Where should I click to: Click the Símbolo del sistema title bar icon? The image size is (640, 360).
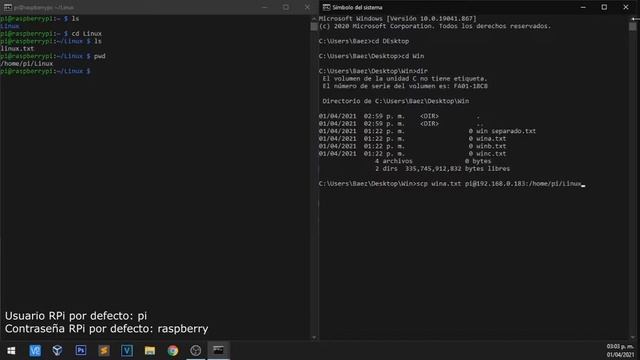pyautogui.click(x=326, y=7)
